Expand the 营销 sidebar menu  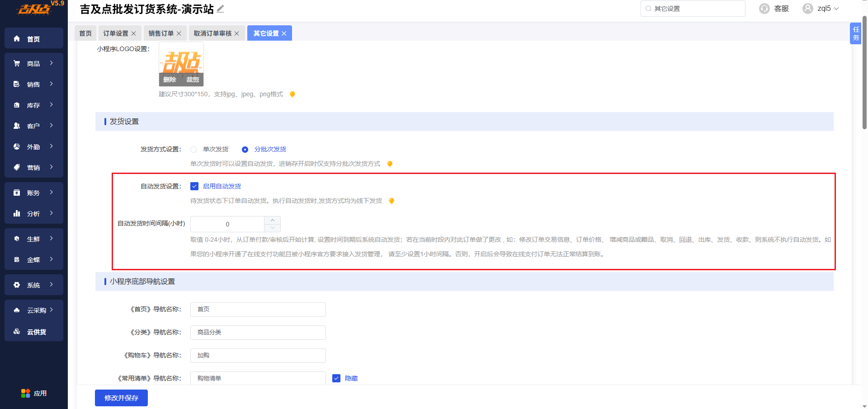(52, 167)
